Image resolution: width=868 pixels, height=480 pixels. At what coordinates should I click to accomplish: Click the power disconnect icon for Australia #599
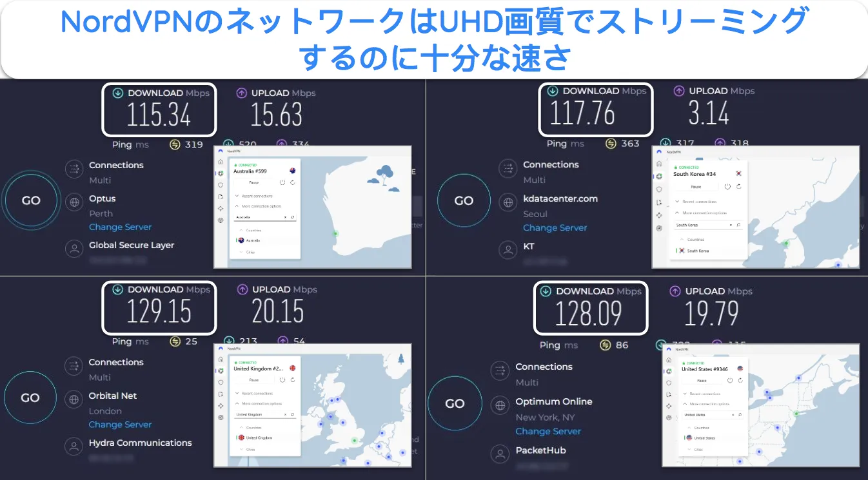[x=282, y=182]
